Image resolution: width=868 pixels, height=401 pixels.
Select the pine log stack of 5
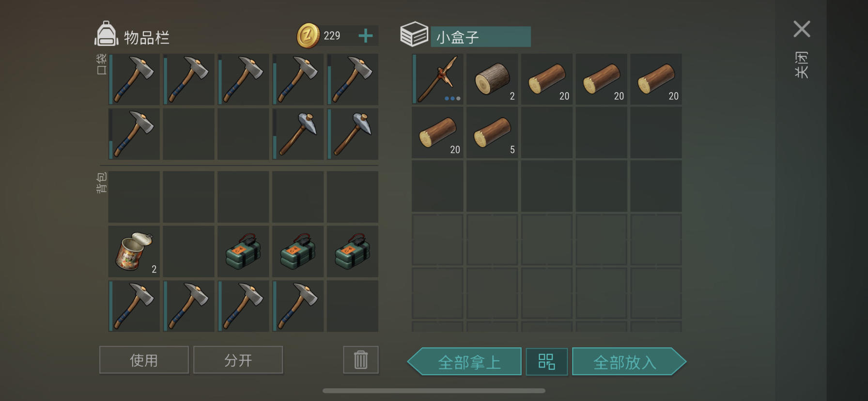[492, 133]
